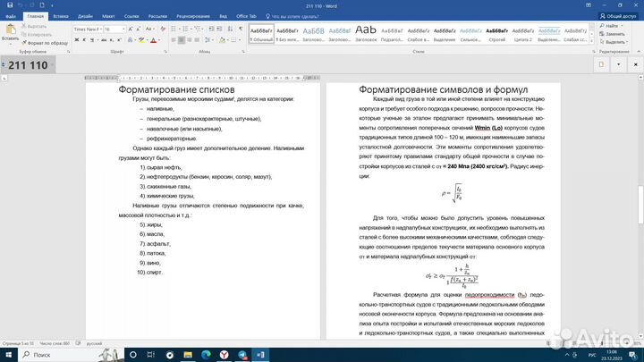This screenshot has height=362, width=644.
Task: Toggle strikethrough formatting
Action: coord(104,40)
